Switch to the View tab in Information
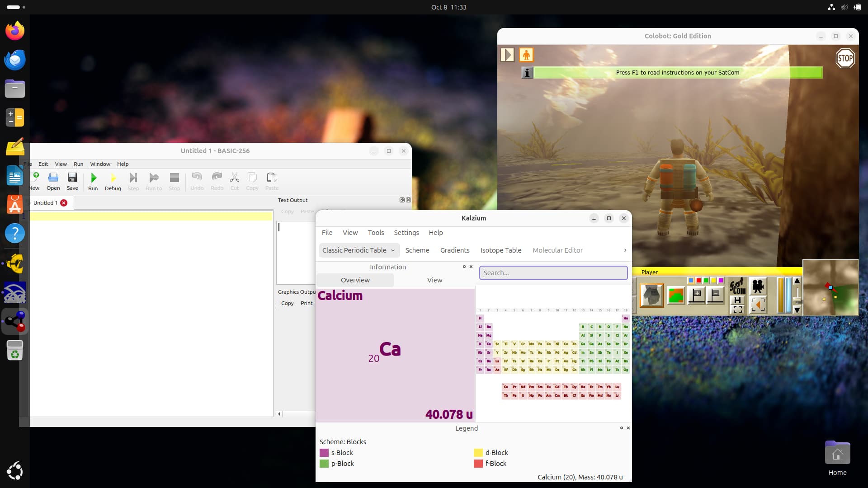868x488 pixels. [x=434, y=280]
